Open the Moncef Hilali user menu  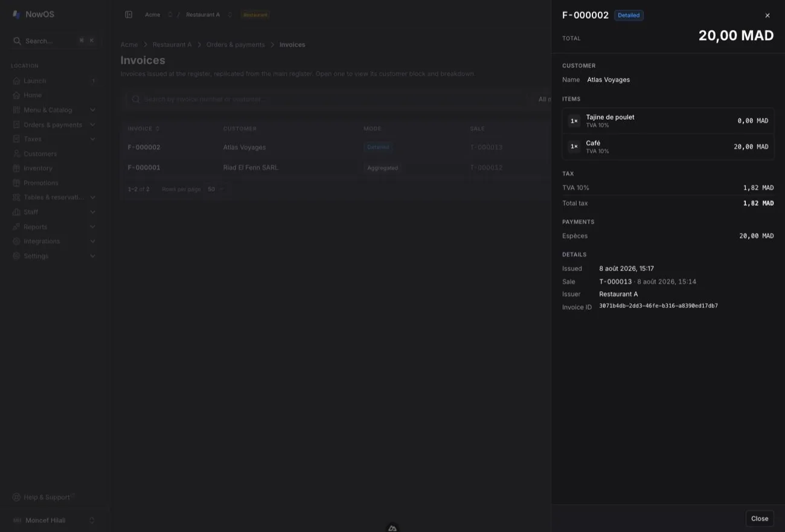pos(54,521)
